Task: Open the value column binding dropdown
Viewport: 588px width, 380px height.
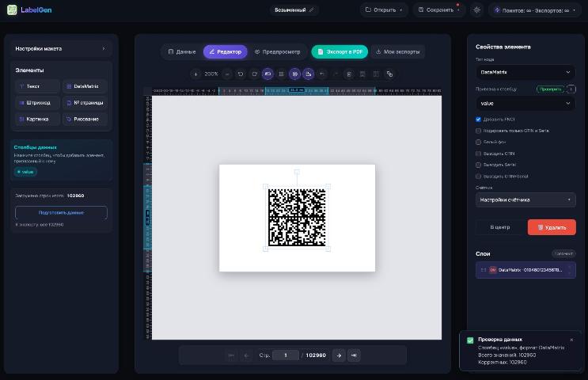Action: coord(525,103)
